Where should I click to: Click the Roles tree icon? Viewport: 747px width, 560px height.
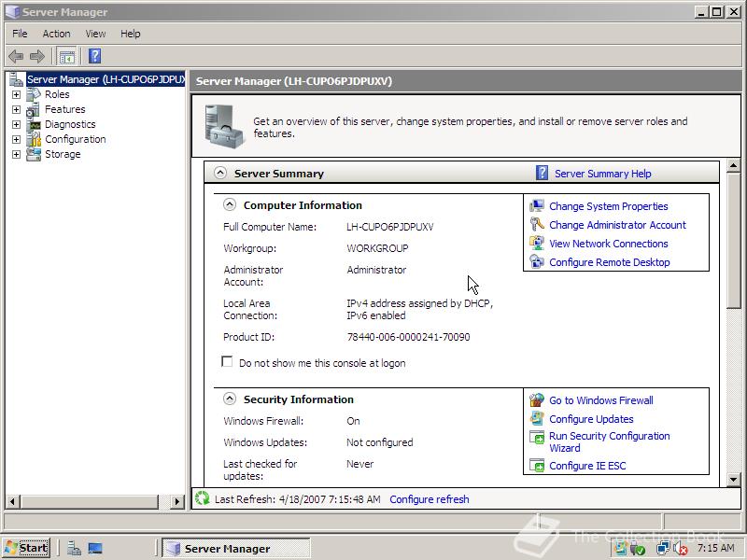tap(34, 94)
